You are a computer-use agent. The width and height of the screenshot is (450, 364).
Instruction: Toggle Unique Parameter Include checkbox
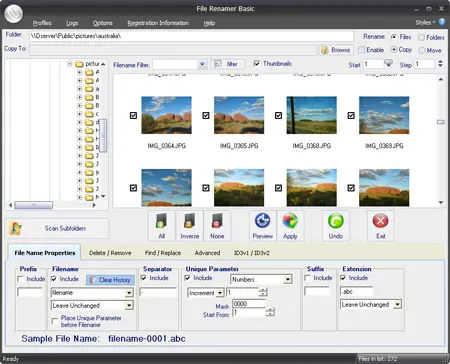pyautogui.click(x=188, y=278)
